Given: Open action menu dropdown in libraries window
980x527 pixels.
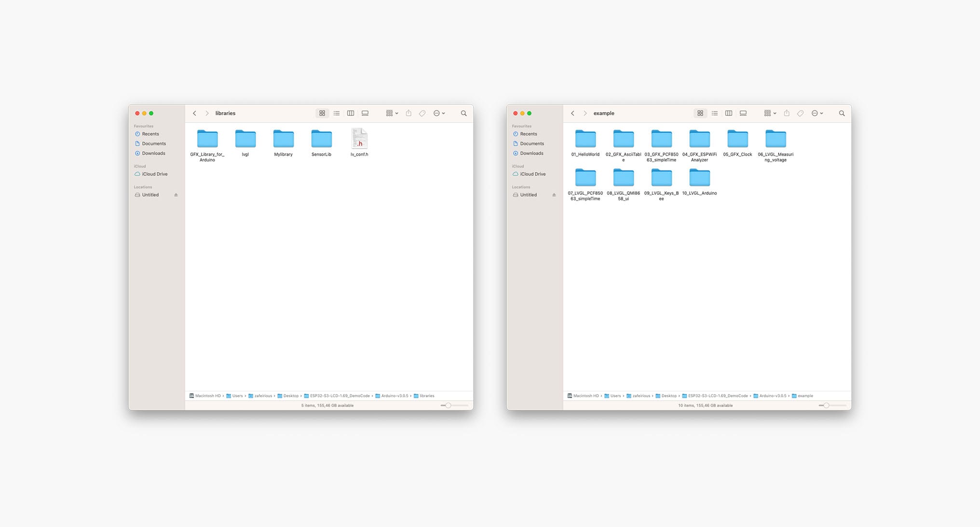Looking at the screenshot, I should click(x=439, y=113).
